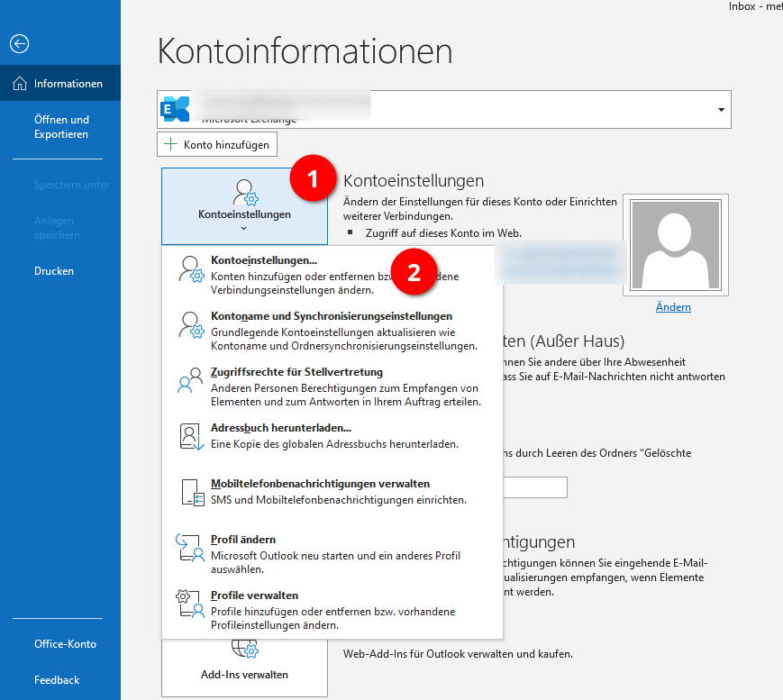Viewport: 783px width, 700px height.
Task: Click the back arrow circle icon
Action: pos(20,44)
